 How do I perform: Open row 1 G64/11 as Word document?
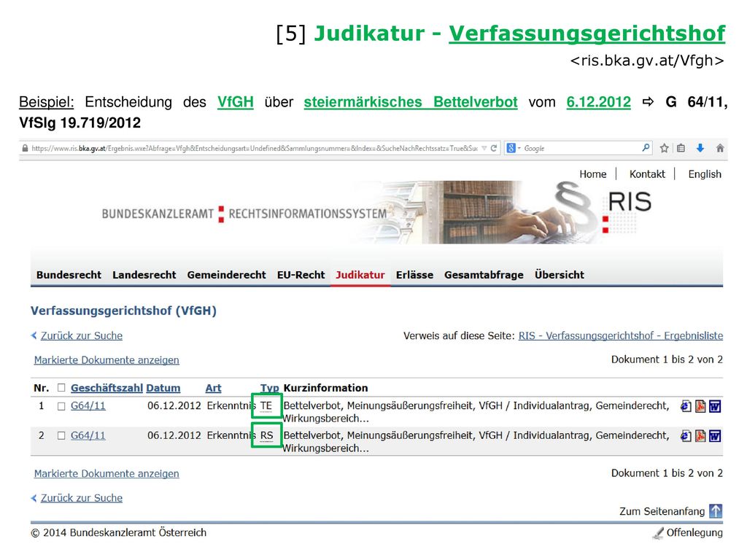click(x=715, y=406)
